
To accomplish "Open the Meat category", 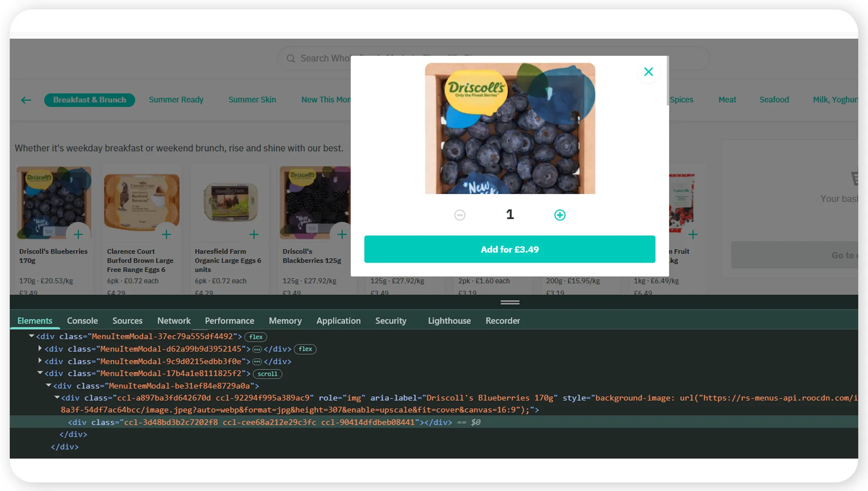I will tap(727, 100).
